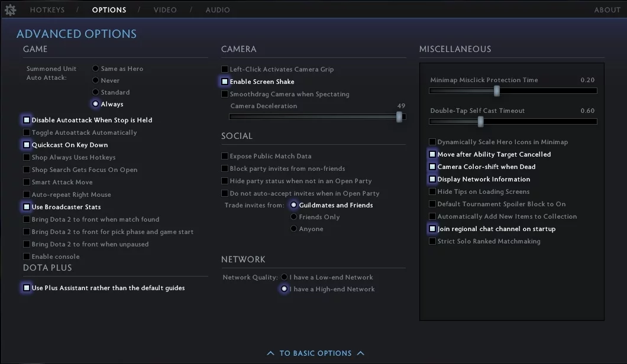Turn off Enable Screen Shake

pyautogui.click(x=225, y=82)
